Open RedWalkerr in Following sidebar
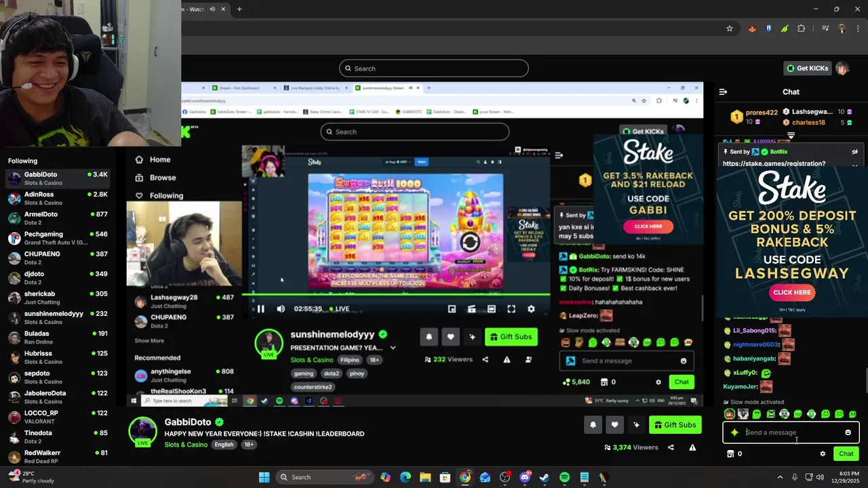Image resolution: width=868 pixels, height=488 pixels. click(58, 456)
